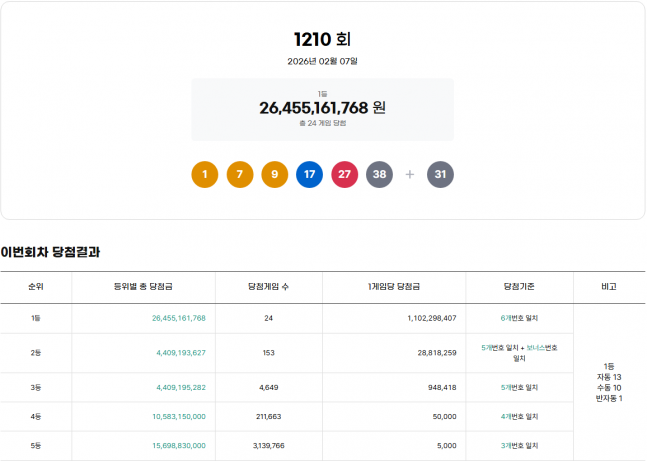Screen dimensions: 647x461
Task: Click the 순위 column header
Action: [36, 286]
